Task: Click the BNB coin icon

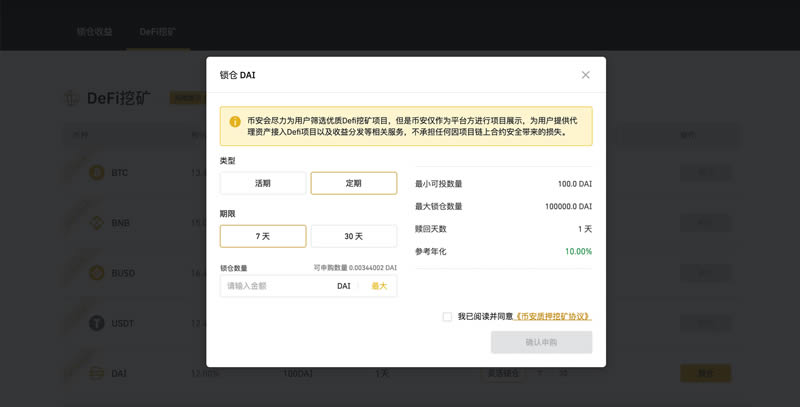Action: click(x=97, y=222)
